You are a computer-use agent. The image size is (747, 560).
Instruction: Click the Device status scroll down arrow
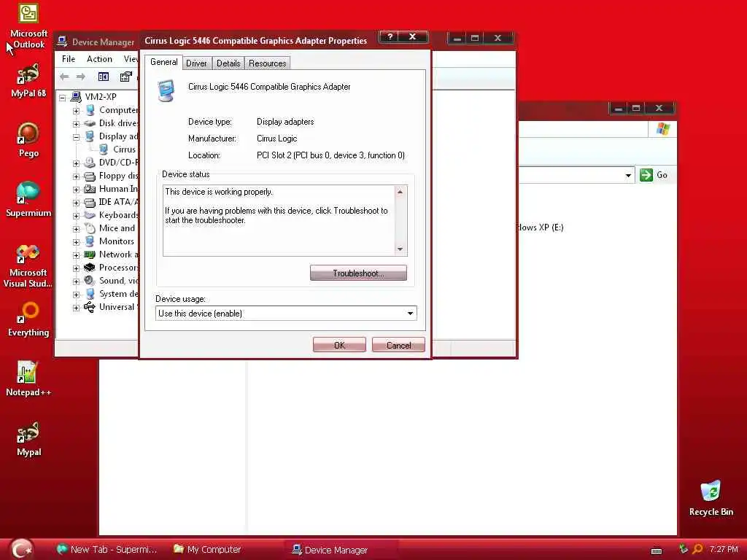tap(400, 249)
